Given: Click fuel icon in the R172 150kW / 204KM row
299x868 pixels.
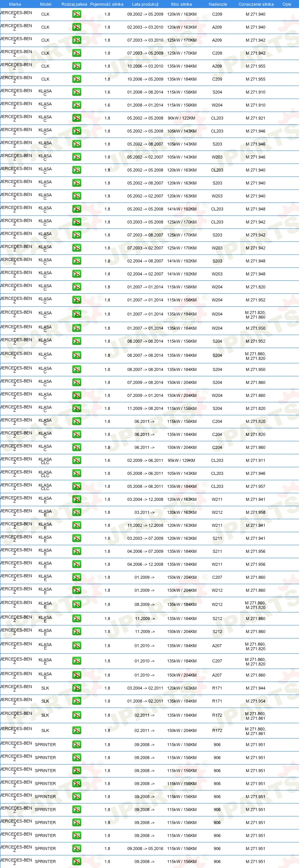Looking at the screenshot, I should [x=77, y=730].
